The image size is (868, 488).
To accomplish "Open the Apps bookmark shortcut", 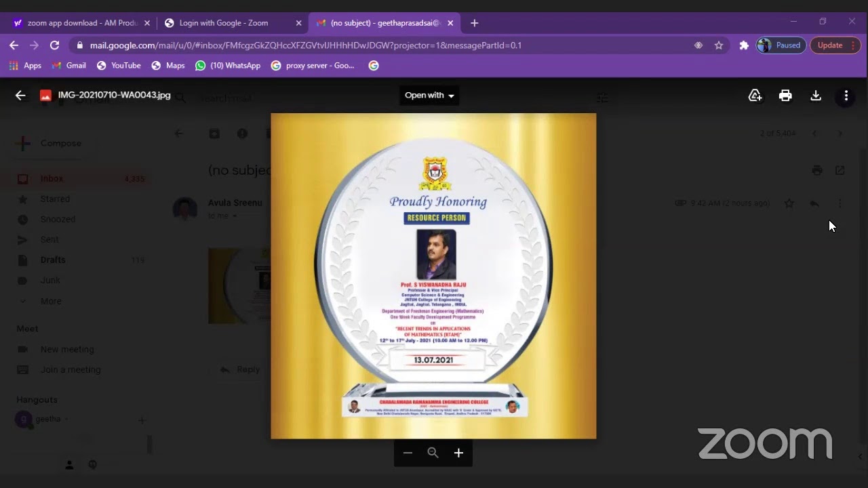I will click(x=25, y=66).
